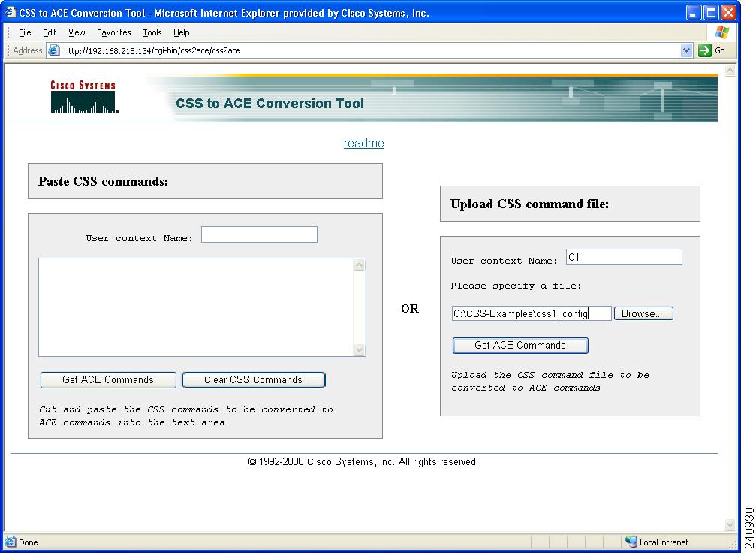Click Get ACE Commands under Upload section
756x553 pixels.
(520, 346)
